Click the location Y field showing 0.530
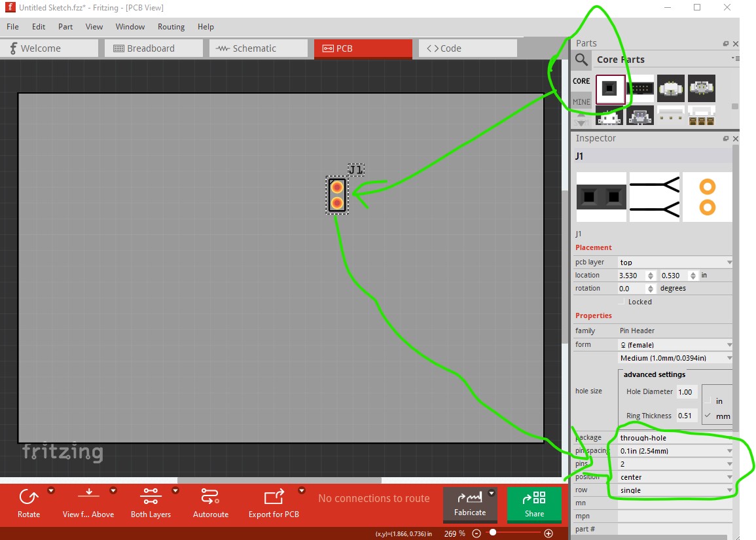756x540 pixels. point(675,276)
